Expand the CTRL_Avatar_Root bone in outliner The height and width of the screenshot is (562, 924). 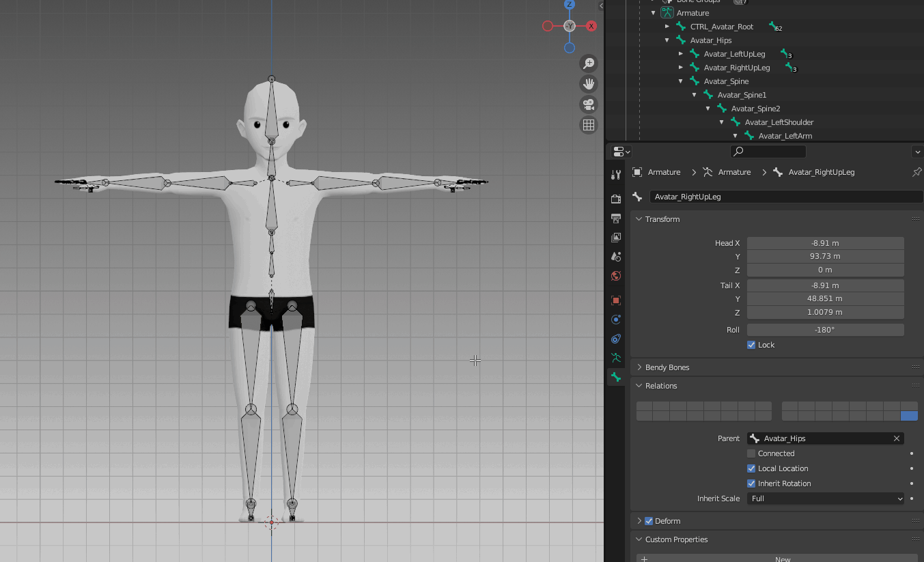[x=668, y=27]
